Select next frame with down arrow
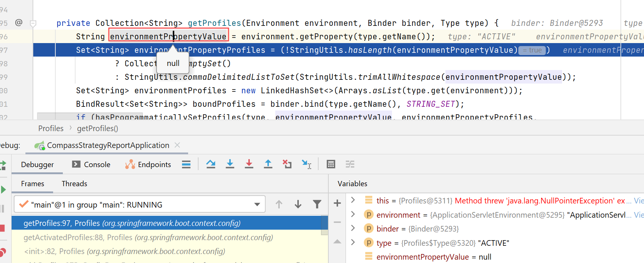 [298, 204]
